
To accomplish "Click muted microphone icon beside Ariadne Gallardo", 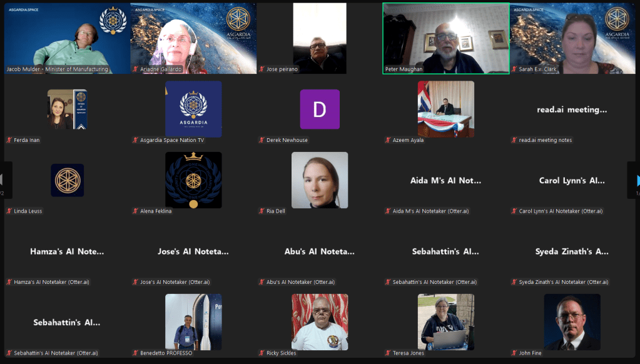I will (x=135, y=69).
